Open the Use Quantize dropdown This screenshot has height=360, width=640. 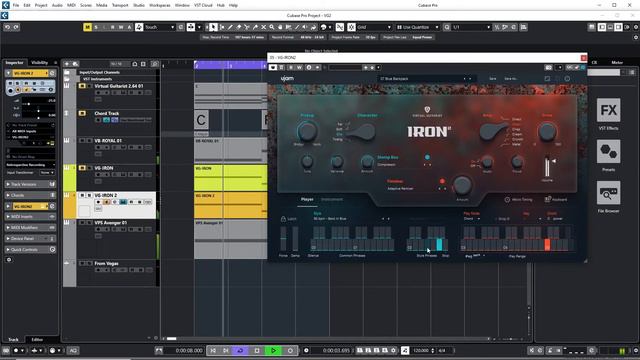(x=418, y=27)
